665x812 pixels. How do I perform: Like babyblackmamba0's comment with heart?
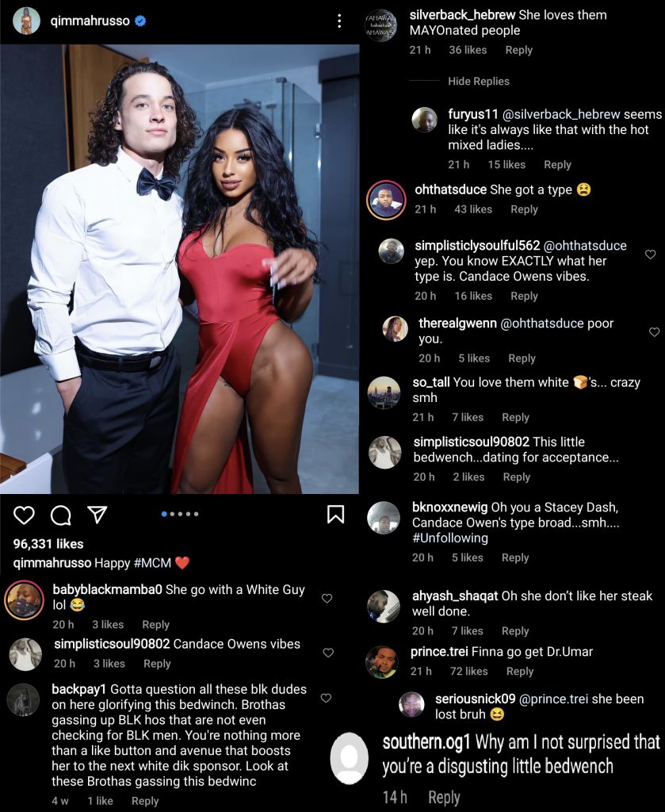point(327,598)
